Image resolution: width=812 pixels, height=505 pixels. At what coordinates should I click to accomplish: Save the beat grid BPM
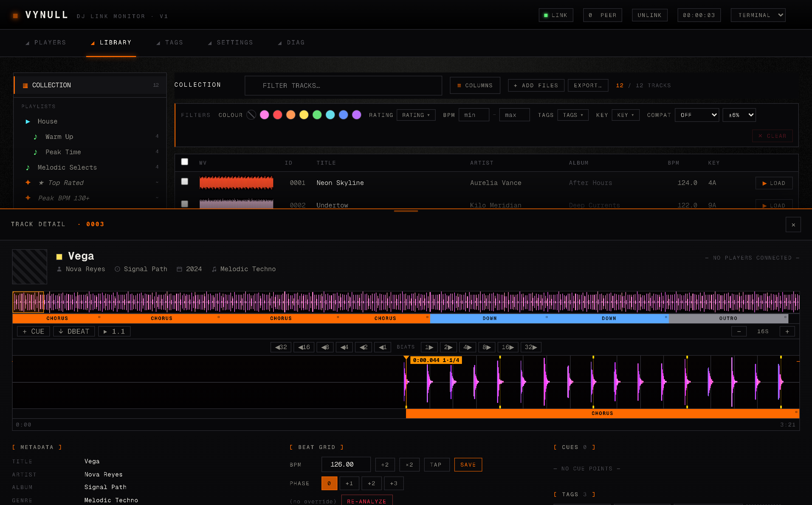[x=468, y=465]
